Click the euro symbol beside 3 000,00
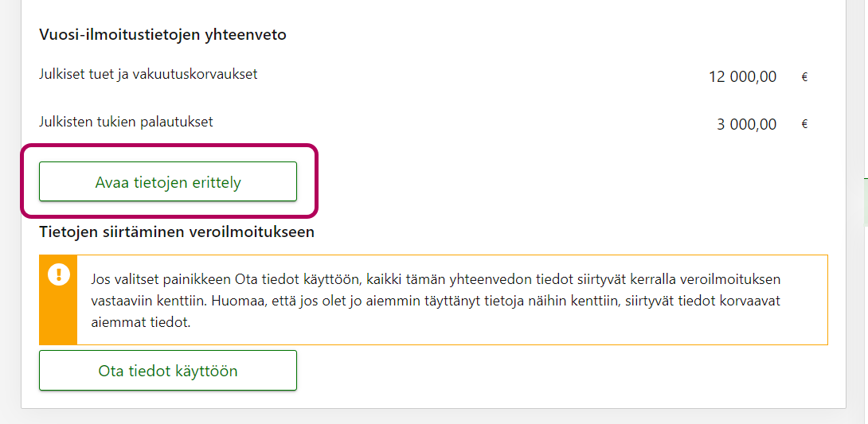 (x=804, y=125)
